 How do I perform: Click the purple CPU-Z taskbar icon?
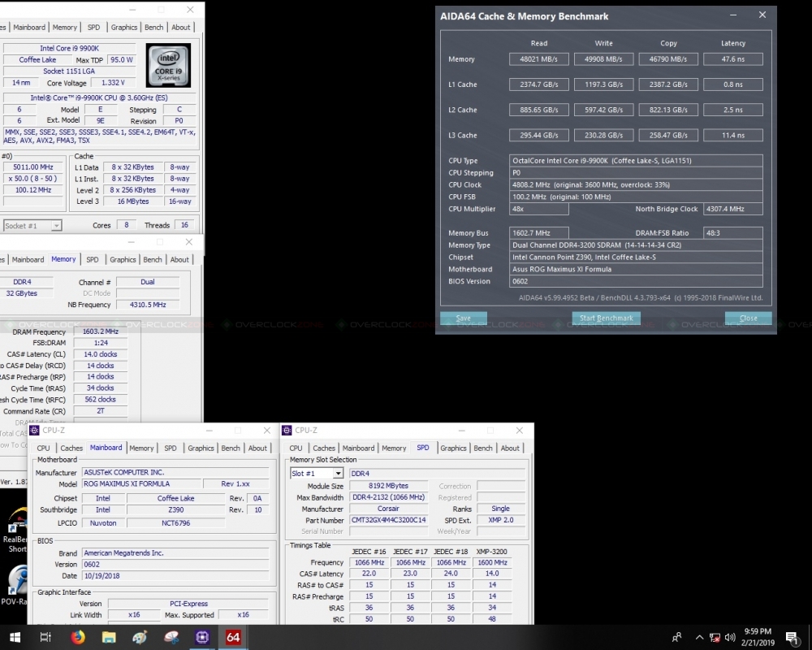pos(201,637)
